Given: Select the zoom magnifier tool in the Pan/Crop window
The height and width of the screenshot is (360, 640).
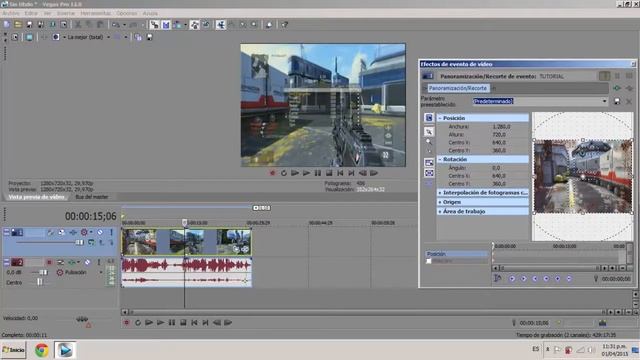Looking at the screenshot, I should point(429,142).
